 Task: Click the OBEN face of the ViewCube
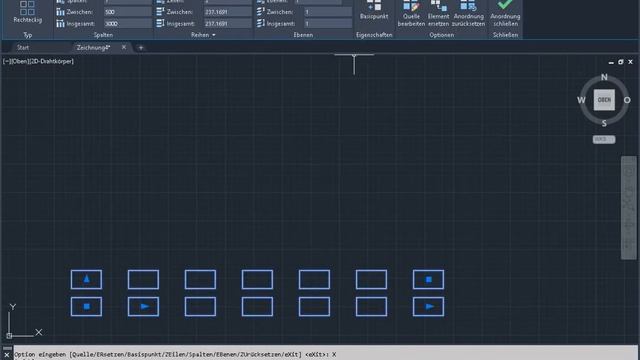point(604,100)
